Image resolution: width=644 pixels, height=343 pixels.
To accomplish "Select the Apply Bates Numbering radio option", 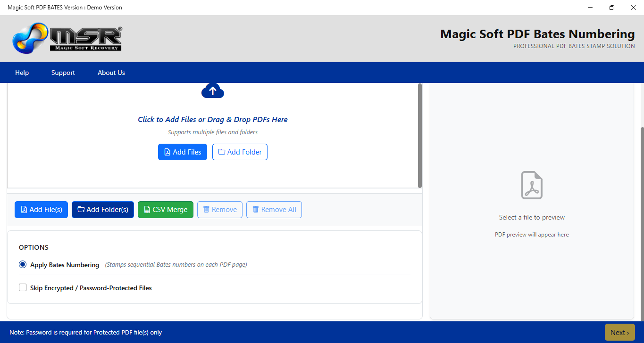I will tap(23, 265).
